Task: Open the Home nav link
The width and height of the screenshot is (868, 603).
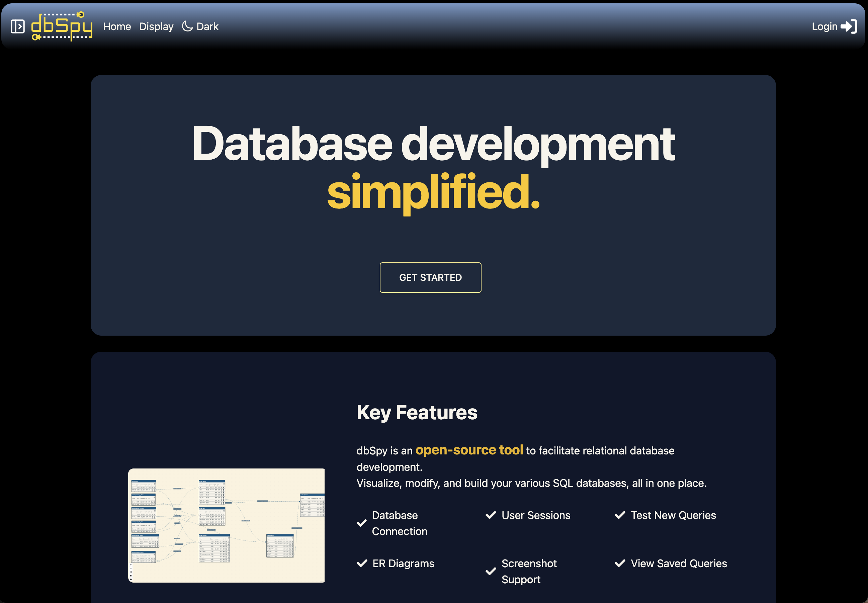Action: point(117,26)
